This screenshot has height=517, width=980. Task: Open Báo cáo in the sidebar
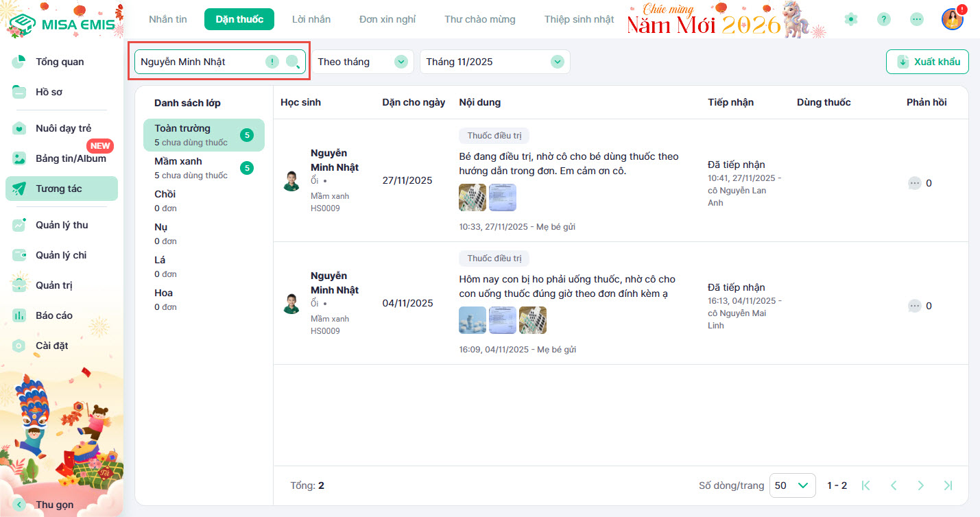(x=54, y=315)
